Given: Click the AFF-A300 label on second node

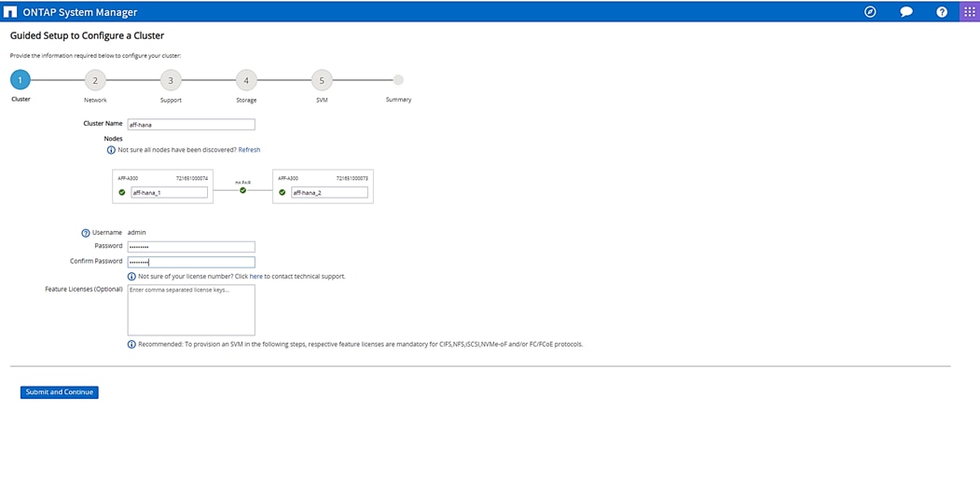Looking at the screenshot, I should 287,178.
